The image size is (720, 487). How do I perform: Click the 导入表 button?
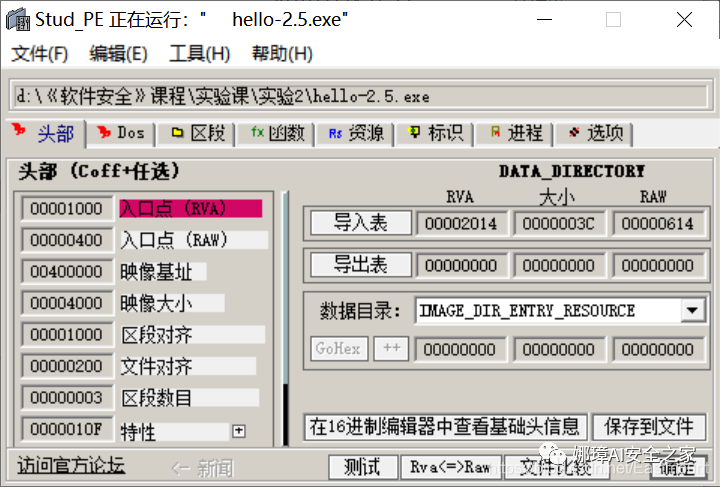click(361, 223)
